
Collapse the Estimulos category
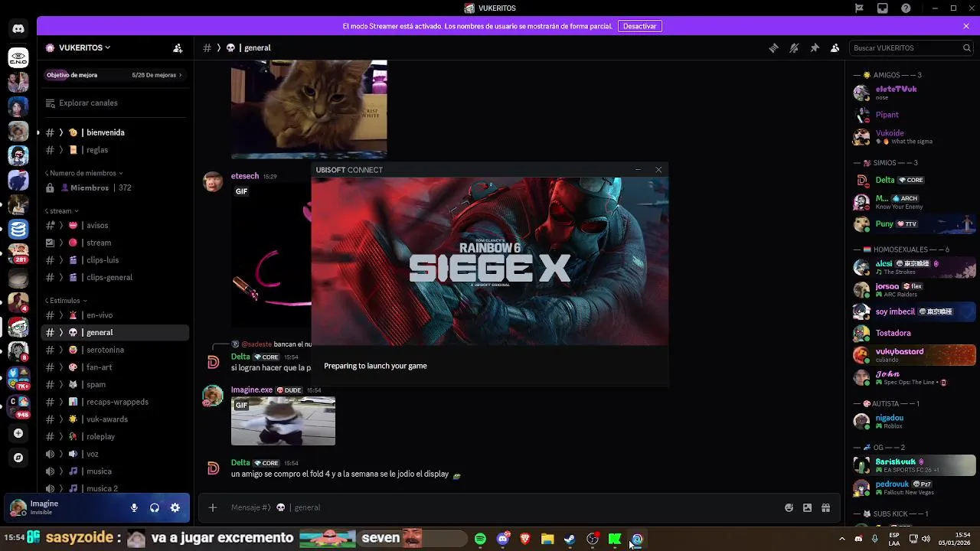[65, 301]
